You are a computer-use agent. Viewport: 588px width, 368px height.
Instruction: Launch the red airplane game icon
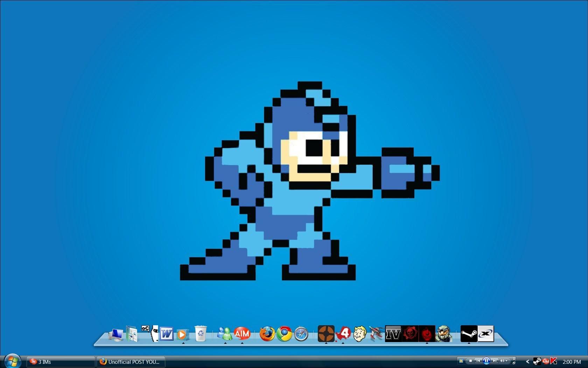click(376, 334)
